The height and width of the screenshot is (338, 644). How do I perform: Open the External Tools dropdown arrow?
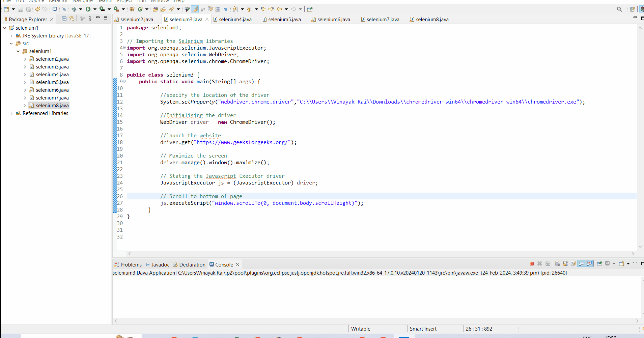[x=123, y=9]
